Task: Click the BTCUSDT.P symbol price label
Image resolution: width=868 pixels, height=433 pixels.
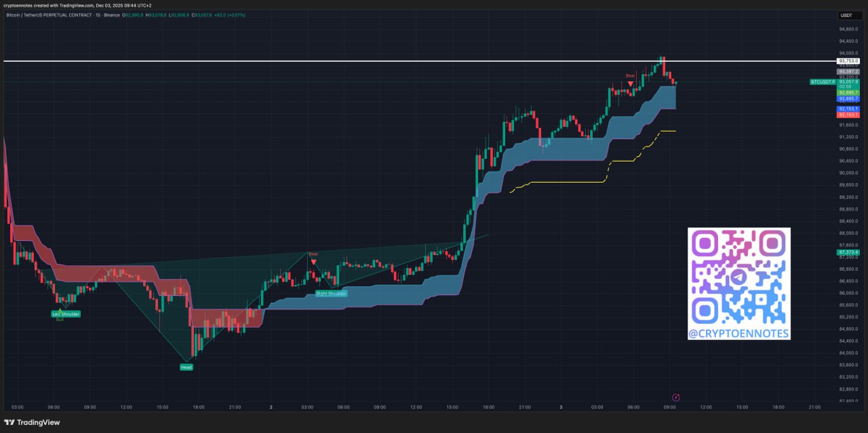Action: [x=823, y=82]
